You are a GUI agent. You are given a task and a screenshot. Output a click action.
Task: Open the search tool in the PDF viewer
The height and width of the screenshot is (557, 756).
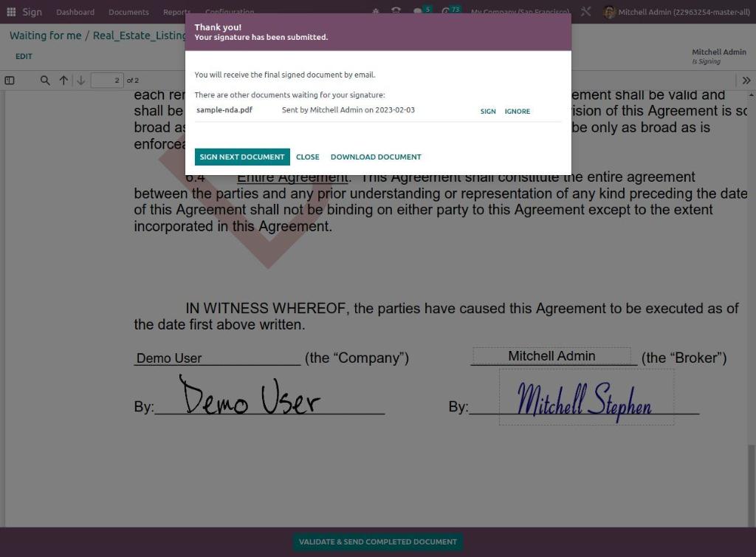click(x=45, y=80)
